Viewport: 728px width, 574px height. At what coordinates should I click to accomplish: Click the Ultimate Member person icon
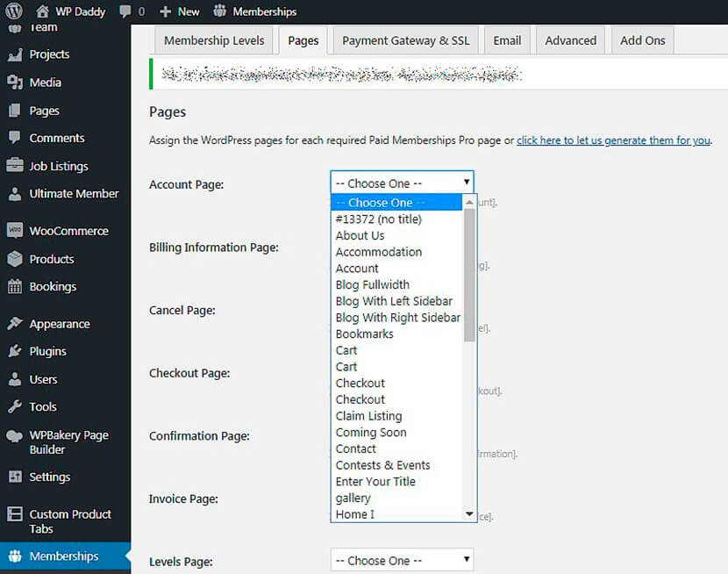click(x=15, y=194)
